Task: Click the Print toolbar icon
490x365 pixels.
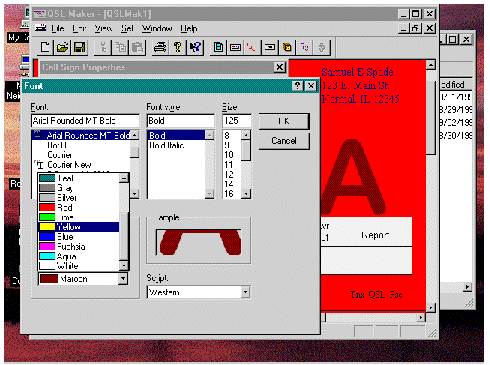Action: (x=160, y=47)
